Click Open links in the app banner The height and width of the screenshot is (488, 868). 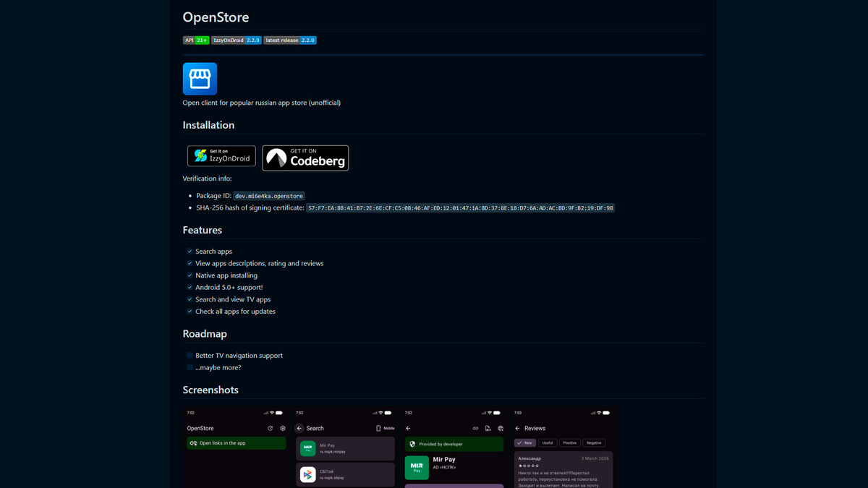pyautogui.click(x=237, y=443)
